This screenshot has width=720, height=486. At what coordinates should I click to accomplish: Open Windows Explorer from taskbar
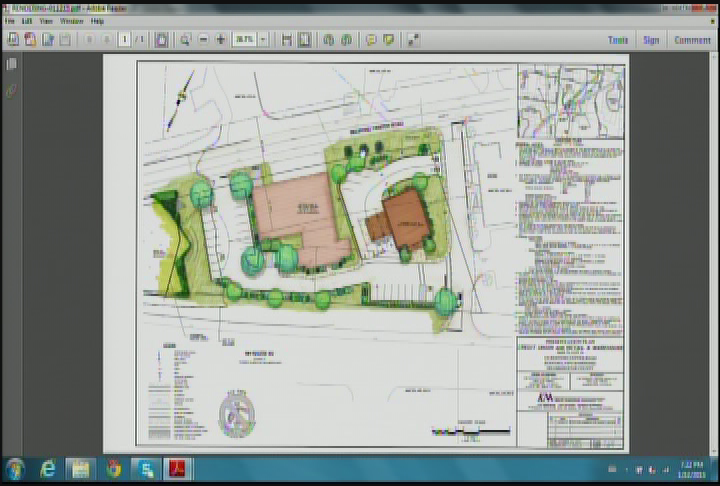click(80, 469)
